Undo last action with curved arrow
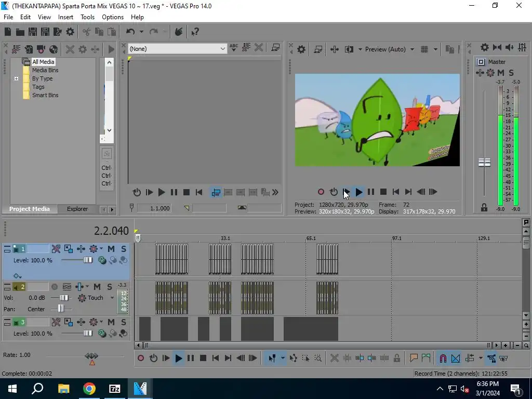This screenshot has height=399, width=532. (130, 32)
